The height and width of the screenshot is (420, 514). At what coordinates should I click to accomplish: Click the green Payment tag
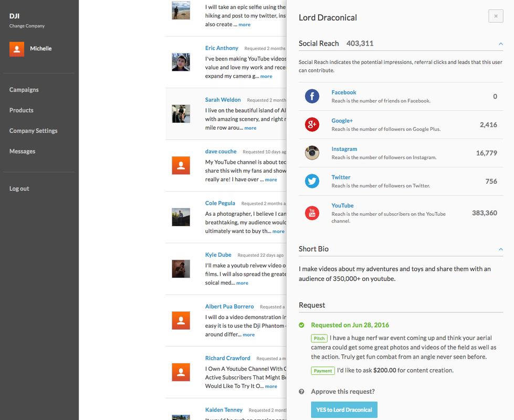323,371
